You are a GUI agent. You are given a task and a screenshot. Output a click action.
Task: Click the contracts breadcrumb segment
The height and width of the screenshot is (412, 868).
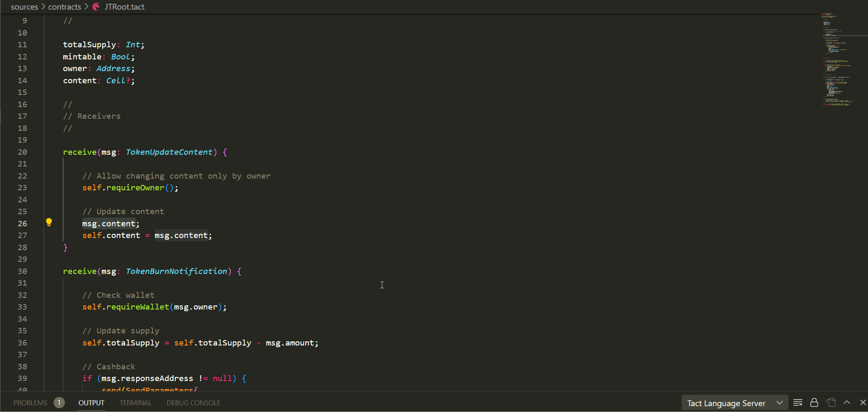pyautogui.click(x=64, y=7)
